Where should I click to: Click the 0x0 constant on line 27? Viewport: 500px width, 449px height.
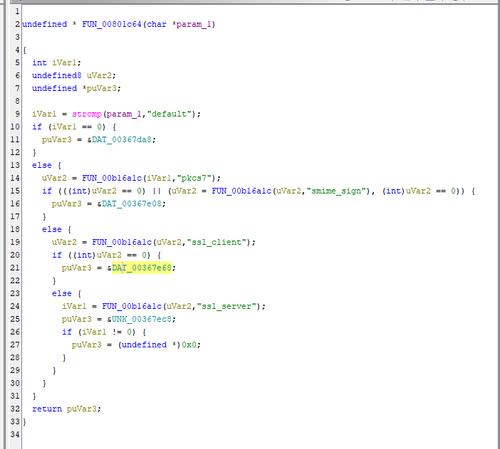point(189,345)
